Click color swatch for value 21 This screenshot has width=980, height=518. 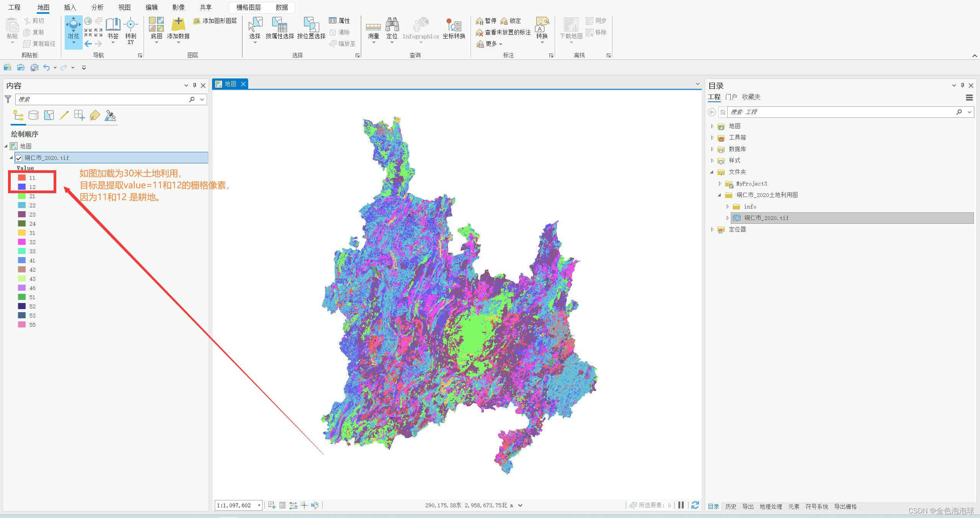[x=22, y=196]
